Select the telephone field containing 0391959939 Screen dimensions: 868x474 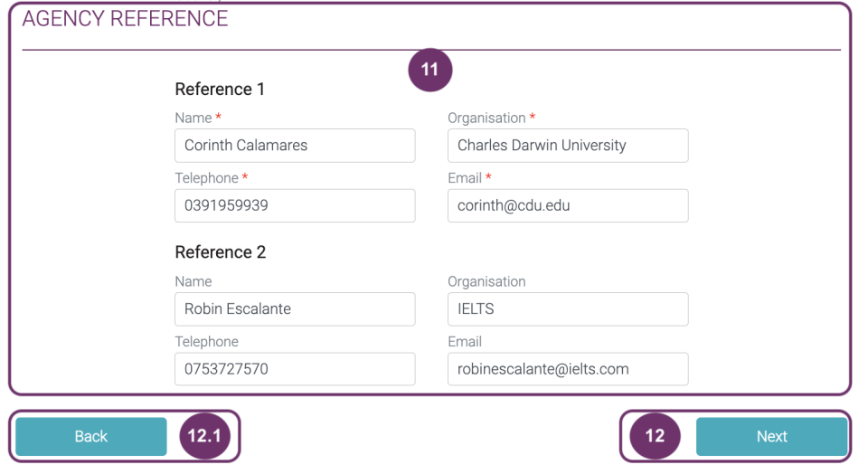[x=295, y=206]
